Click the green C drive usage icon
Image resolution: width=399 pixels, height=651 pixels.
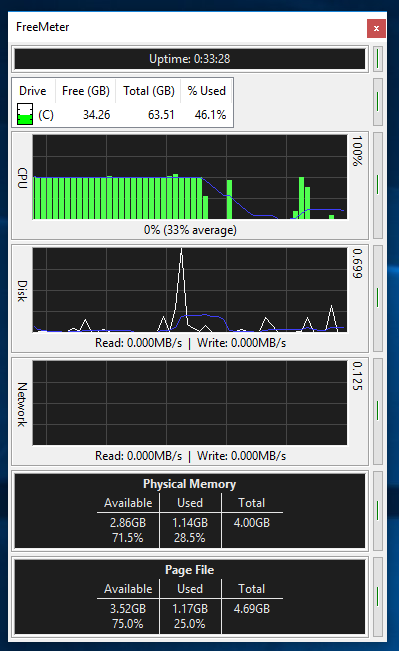[x=25, y=114]
